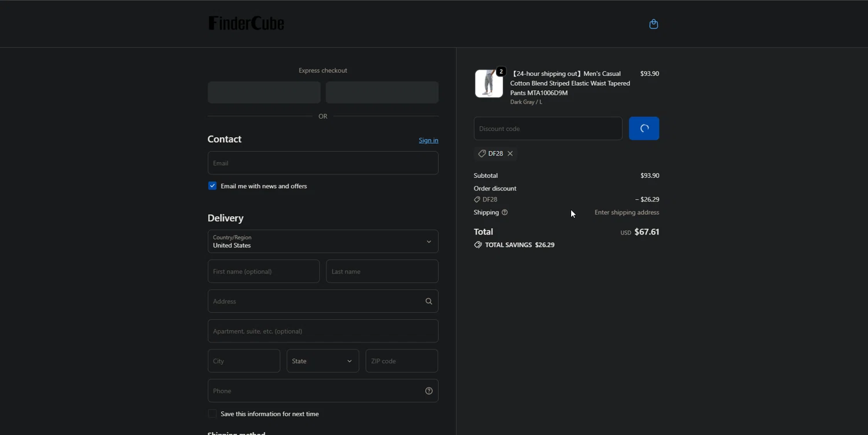Click the First name (optional) field

(x=264, y=271)
